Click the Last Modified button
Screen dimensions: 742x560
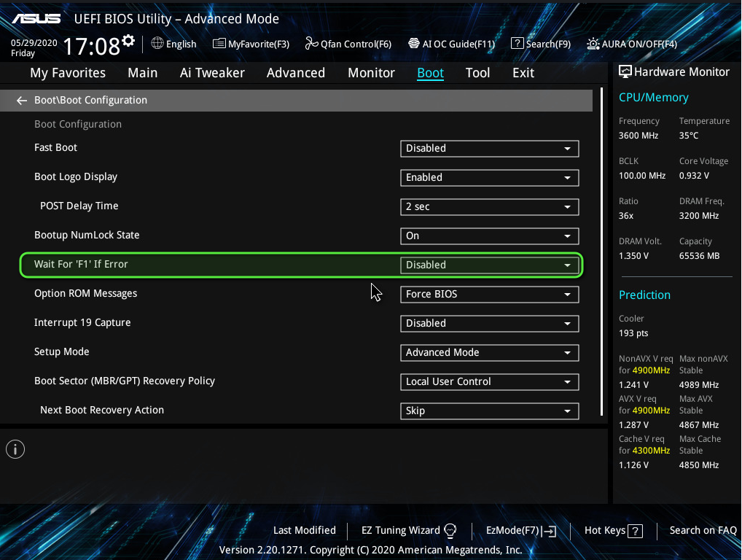tap(304, 531)
